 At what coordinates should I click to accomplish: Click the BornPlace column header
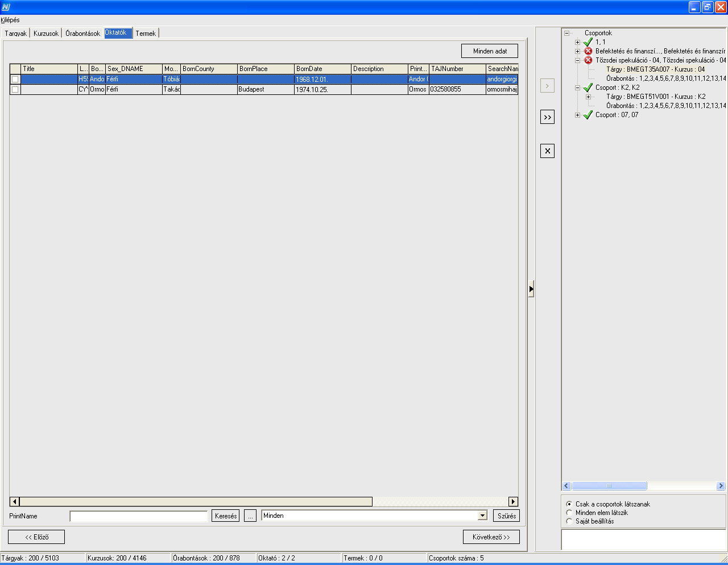[266, 69]
